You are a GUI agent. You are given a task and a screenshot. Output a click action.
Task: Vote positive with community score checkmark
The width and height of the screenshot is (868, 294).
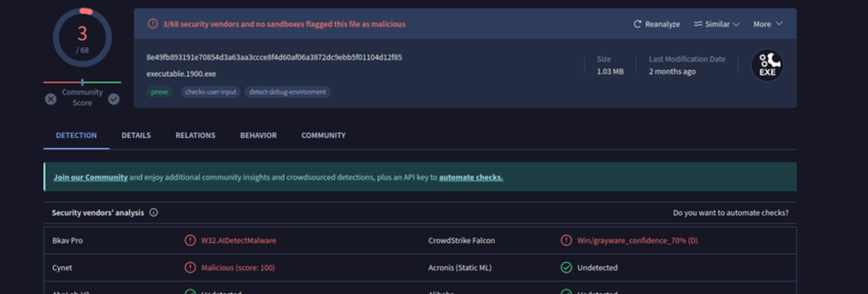click(x=114, y=99)
